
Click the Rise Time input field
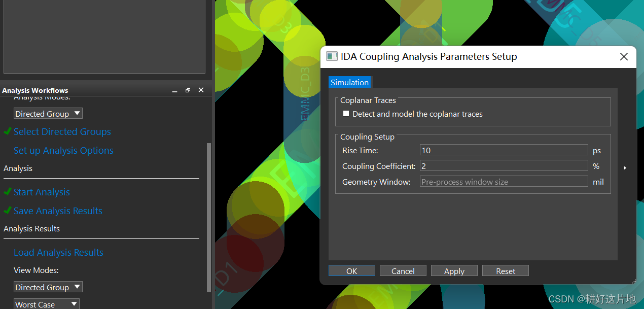point(504,150)
